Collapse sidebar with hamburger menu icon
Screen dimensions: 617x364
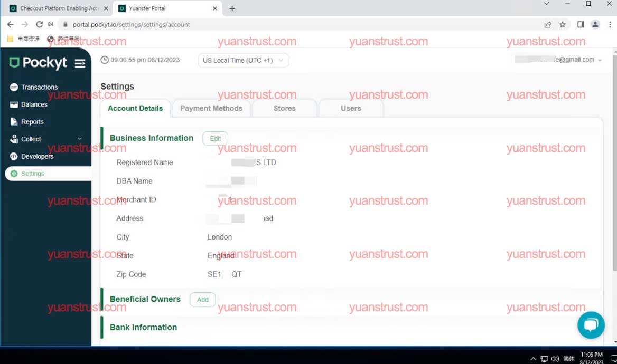coord(80,63)
